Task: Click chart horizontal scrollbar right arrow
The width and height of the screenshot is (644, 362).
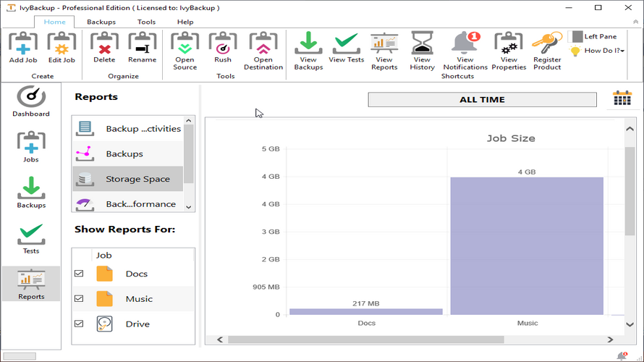Action: (615, 339)
